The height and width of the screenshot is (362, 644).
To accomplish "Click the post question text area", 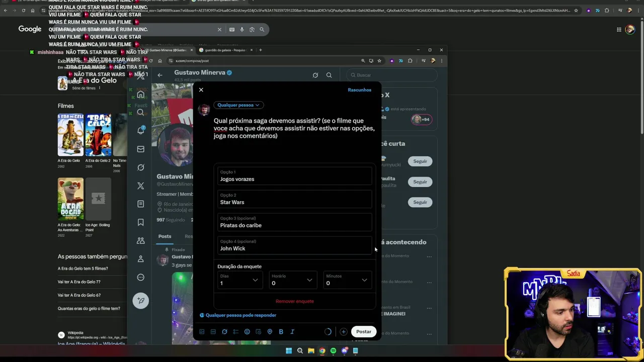I will (294, 128).
